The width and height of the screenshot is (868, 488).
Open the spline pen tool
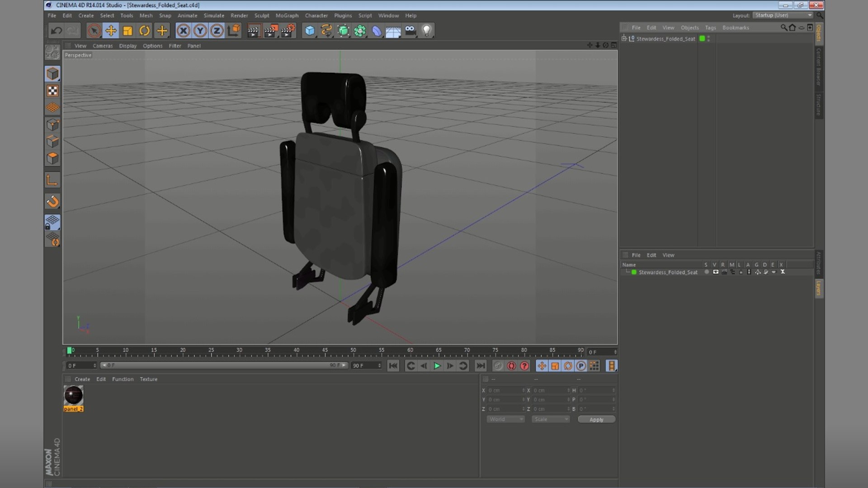(326, 31)
